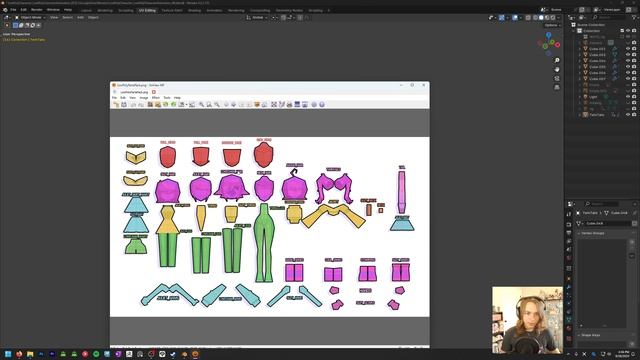Image resolution: width=640 pixels, height=360 pixels.
Task: Hide Cube.007 via its eye icon
Action: coord(628,79)
